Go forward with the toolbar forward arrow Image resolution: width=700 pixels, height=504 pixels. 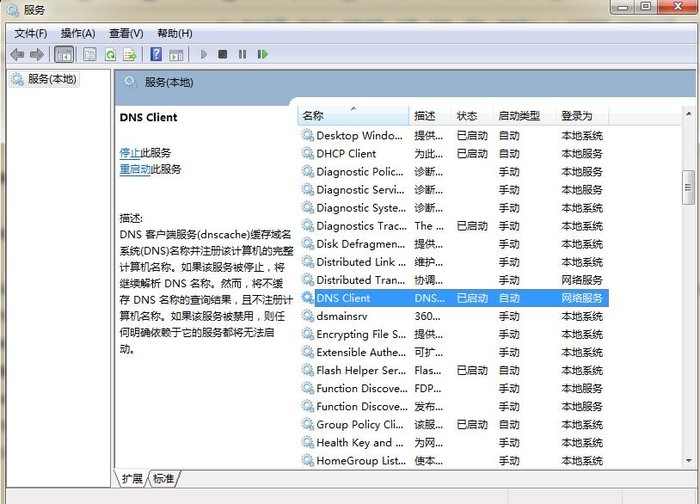(x=37, y=54)
